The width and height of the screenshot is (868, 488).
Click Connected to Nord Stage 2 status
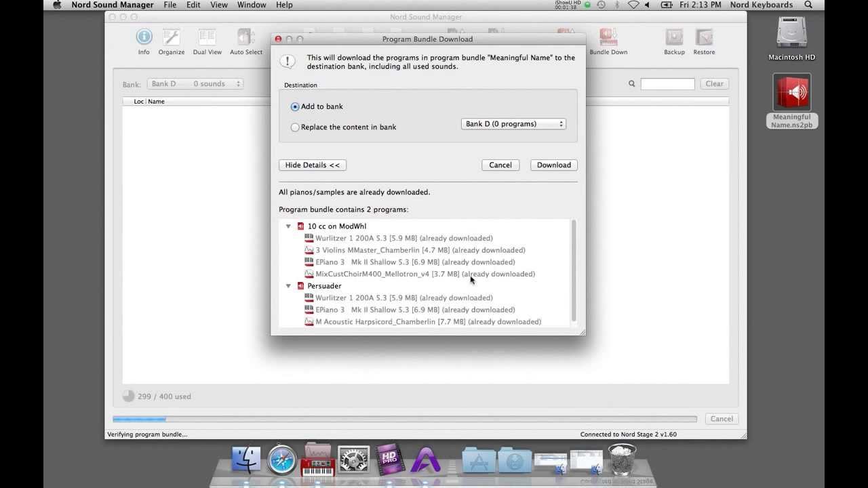click(628, 434)
